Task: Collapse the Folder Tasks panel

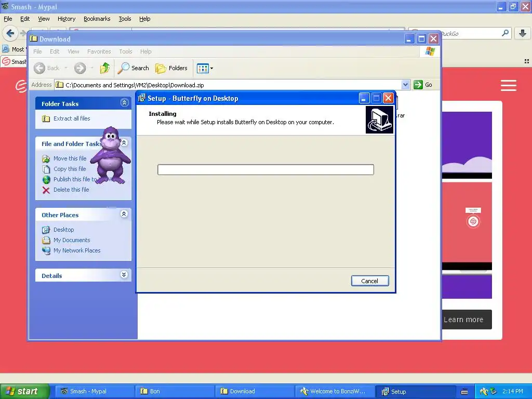Action: click(125, 103)
